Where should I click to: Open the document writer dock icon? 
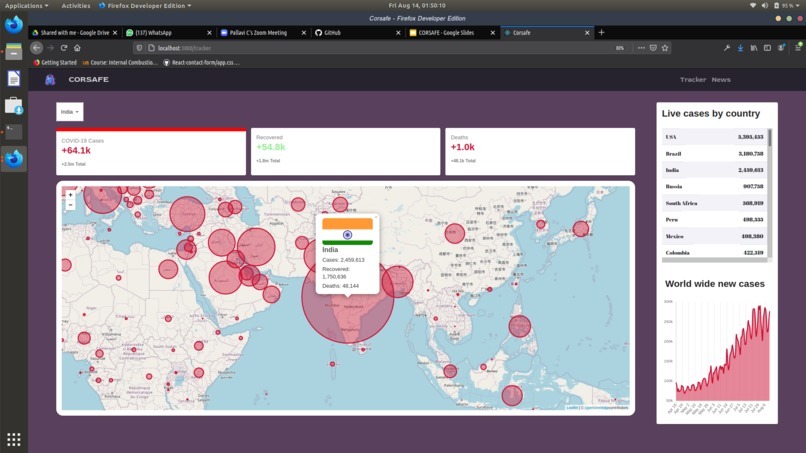14,79
